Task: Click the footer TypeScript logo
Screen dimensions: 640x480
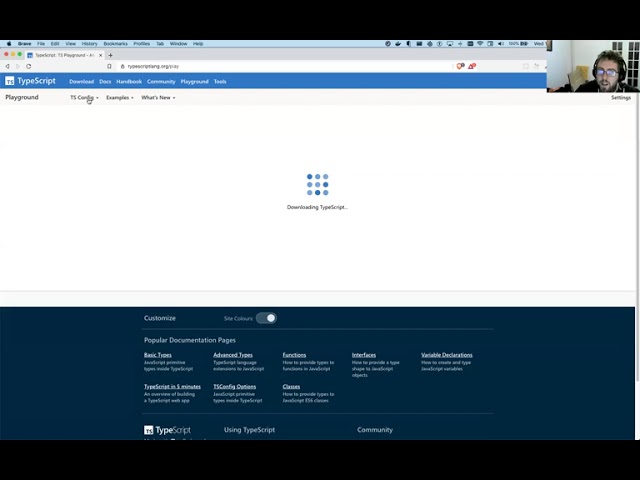Action: (x=167, y=430)
